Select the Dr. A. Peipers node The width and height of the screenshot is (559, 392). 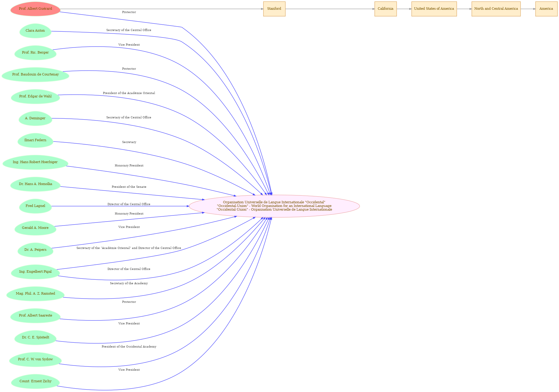35,250
